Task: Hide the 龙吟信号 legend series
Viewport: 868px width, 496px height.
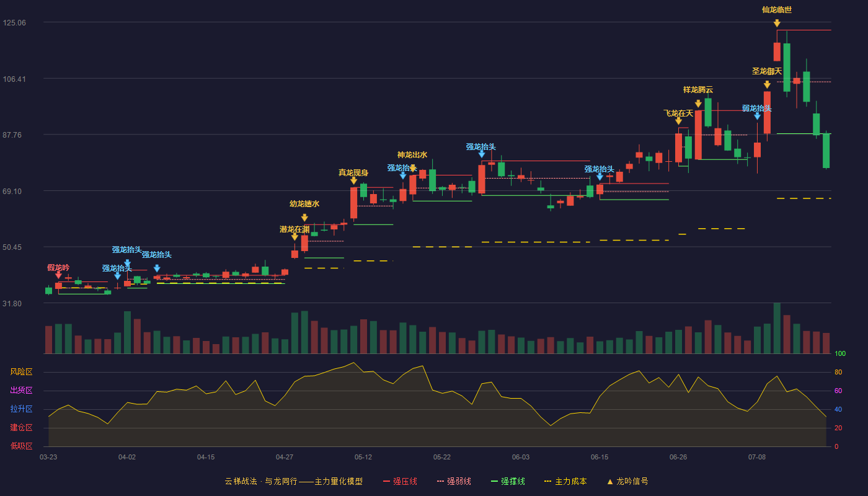Action: (x=627, y=481)
